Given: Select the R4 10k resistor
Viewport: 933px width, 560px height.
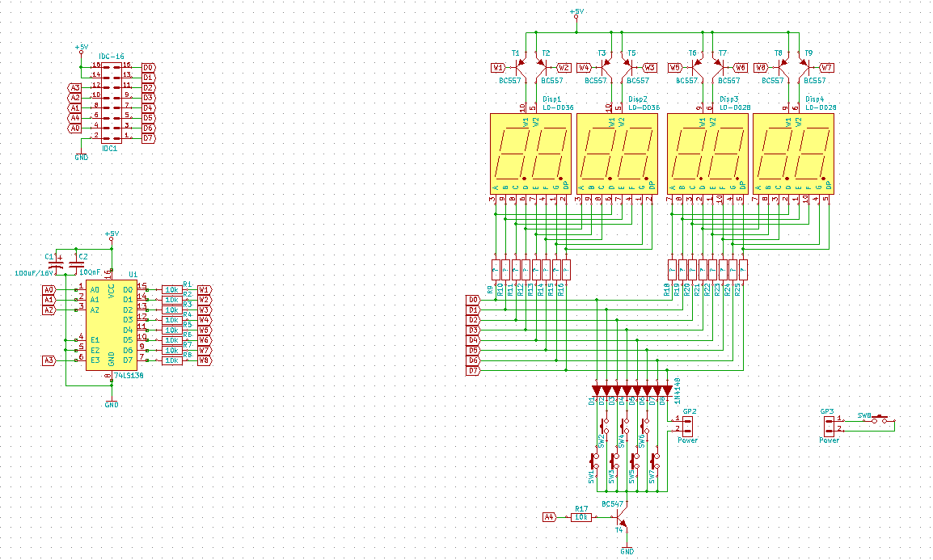Looking at the screenshot, I should [172, 320].
